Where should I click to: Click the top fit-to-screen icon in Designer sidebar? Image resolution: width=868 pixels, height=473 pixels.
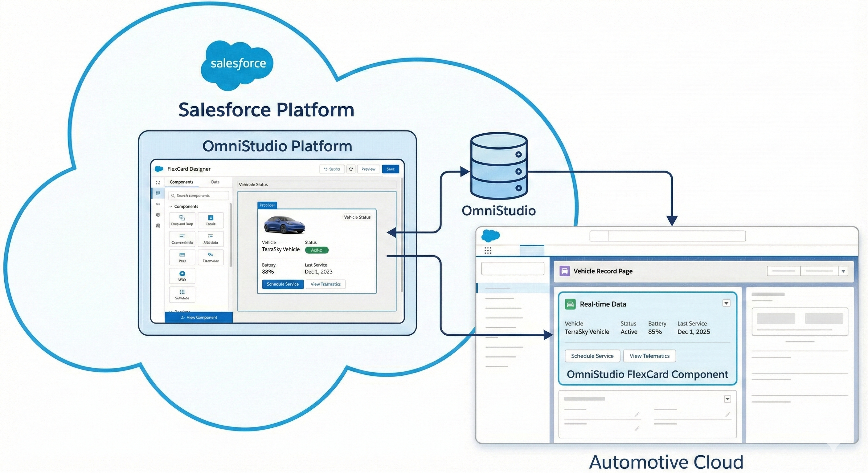(158, 183)
